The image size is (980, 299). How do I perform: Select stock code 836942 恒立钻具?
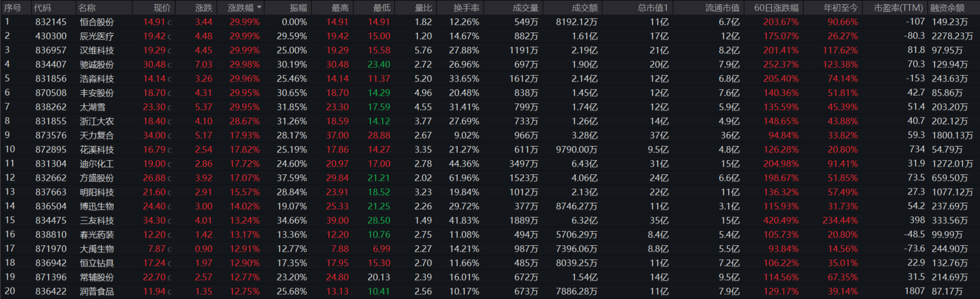tap(51, 263)
